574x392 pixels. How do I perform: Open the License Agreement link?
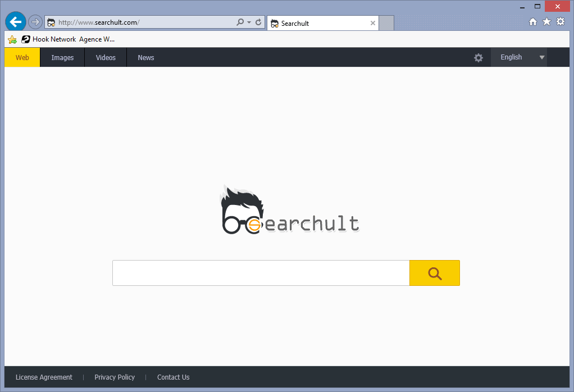44,377
